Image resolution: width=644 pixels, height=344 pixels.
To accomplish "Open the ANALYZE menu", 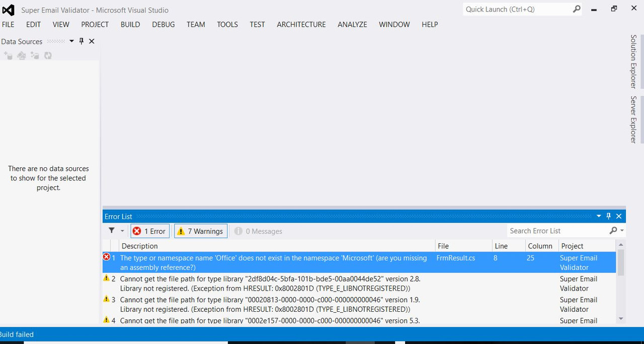I will point(352,24).
